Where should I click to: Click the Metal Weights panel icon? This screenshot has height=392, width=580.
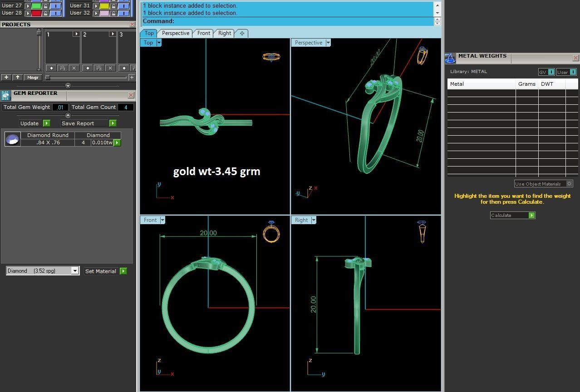[x=450, y=58]
